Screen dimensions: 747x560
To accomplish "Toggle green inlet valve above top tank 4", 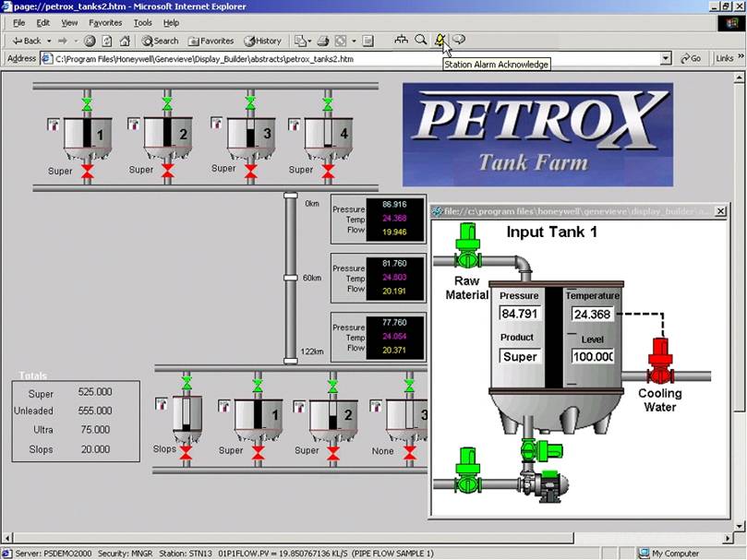I will 328,104.
